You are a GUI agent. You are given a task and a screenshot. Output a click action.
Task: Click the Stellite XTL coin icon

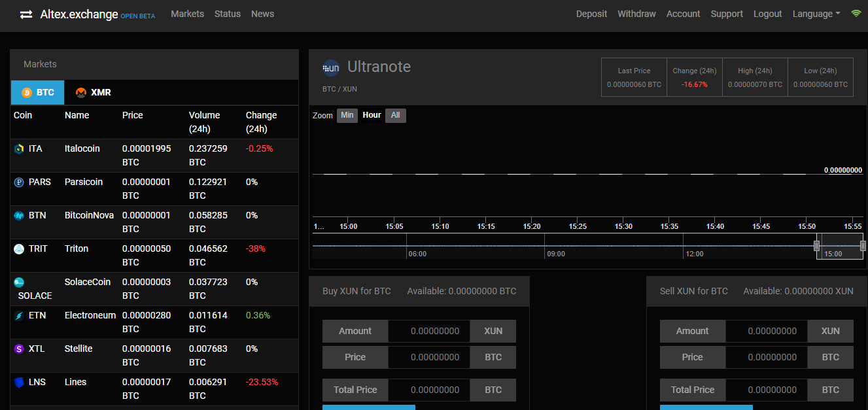coord(19,349)
